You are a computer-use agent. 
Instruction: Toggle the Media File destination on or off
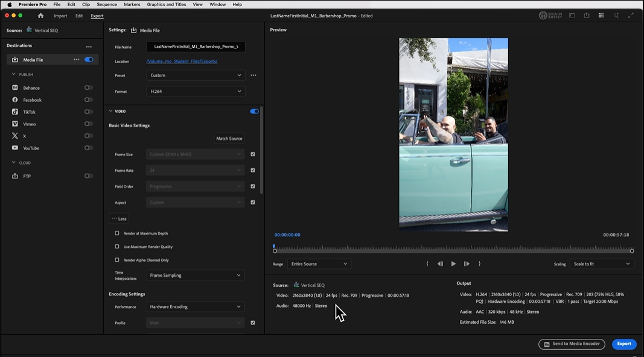[x=89, y=60]
